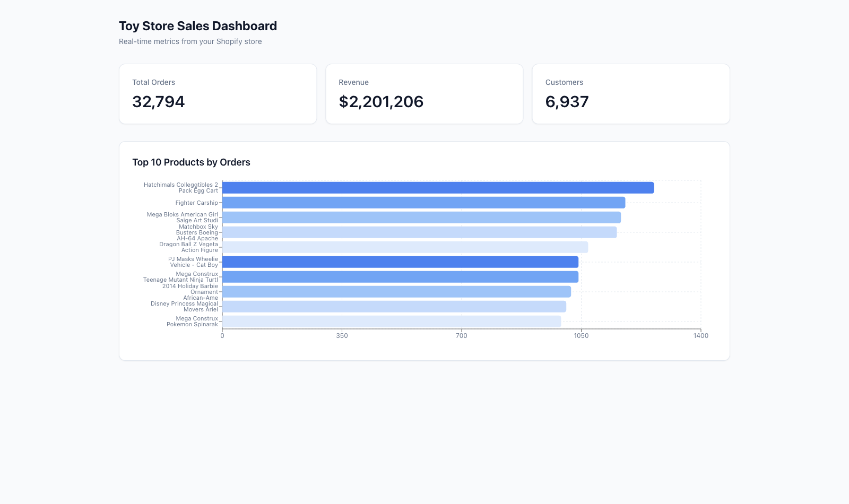This screenshot has width=849, height=504.
Task: Select the Total Orders card value 32,794
Action: pyautogui.click(x=158, y=101)
